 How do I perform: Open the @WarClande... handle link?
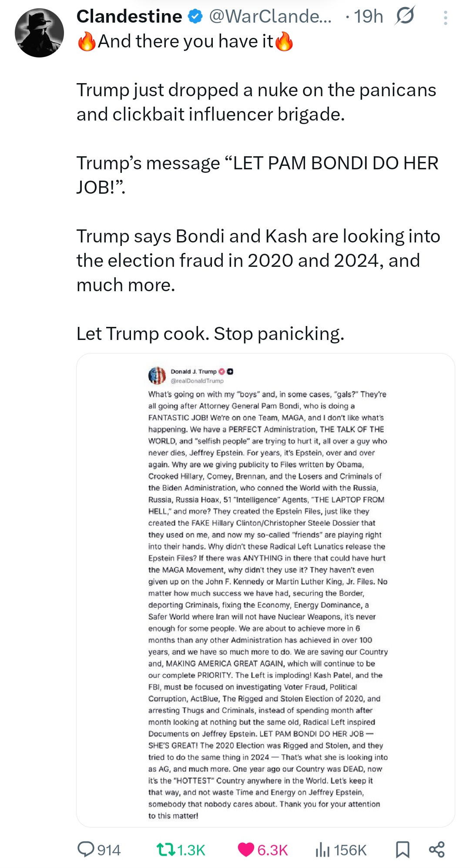tap(270, 17)
